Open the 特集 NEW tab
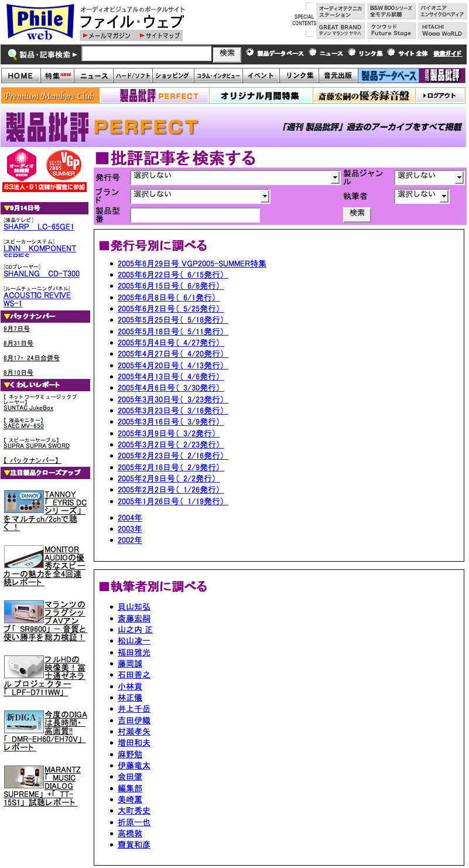 click(59, 76)
